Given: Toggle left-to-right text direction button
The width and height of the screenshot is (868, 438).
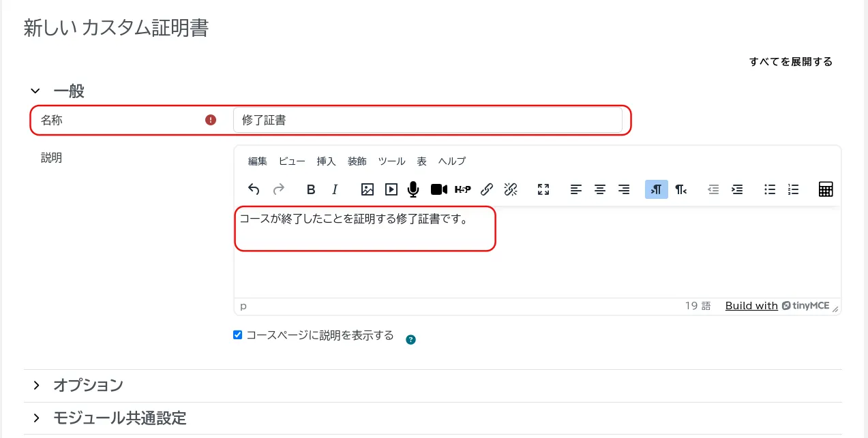Looking at the screenshot, I should [x=656, y=189].
